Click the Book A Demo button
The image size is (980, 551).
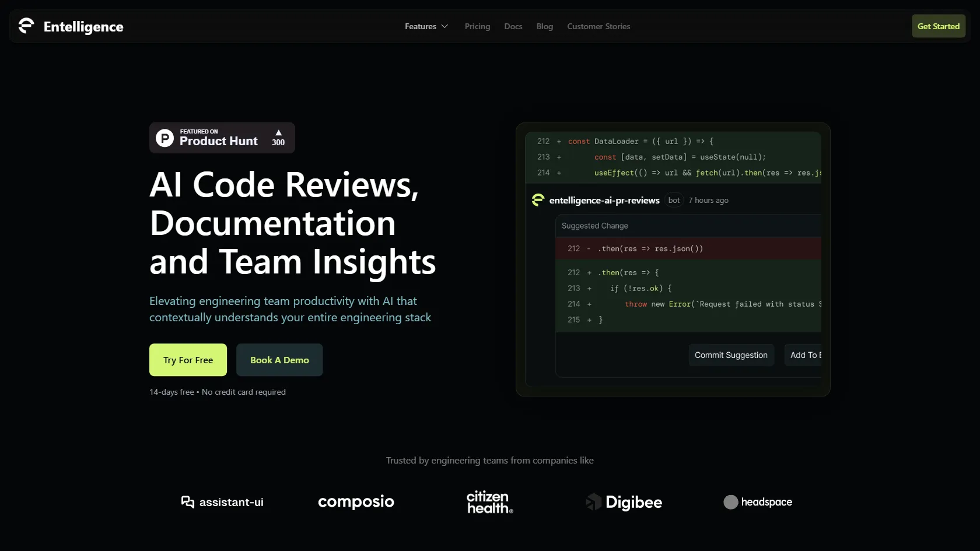[279, 360]
